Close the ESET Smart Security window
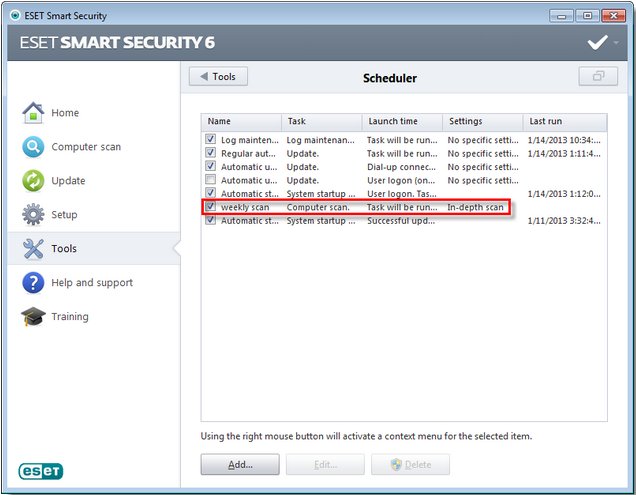Image resolution: width=636 pixels, height=495 pixels. [613, 16]
